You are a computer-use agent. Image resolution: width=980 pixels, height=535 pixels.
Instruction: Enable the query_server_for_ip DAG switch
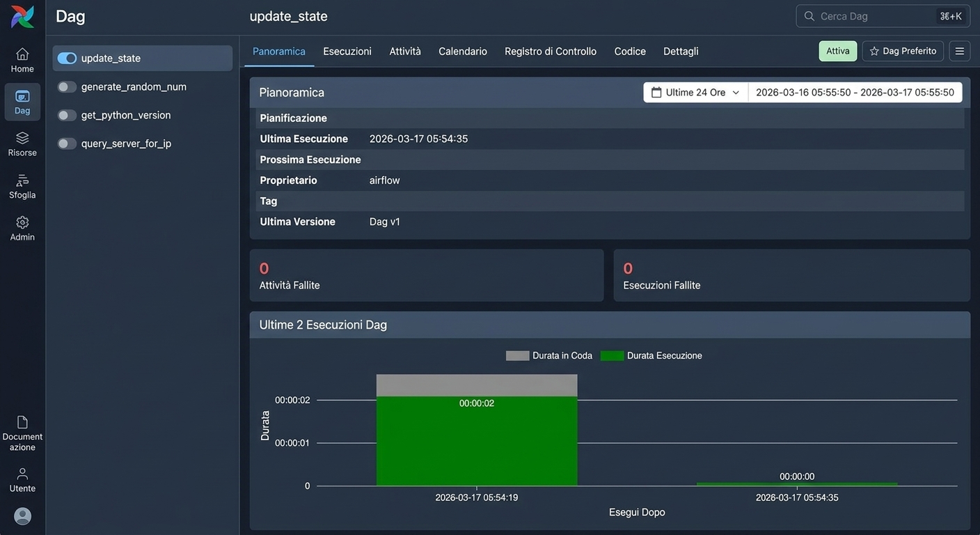(67, 144)
